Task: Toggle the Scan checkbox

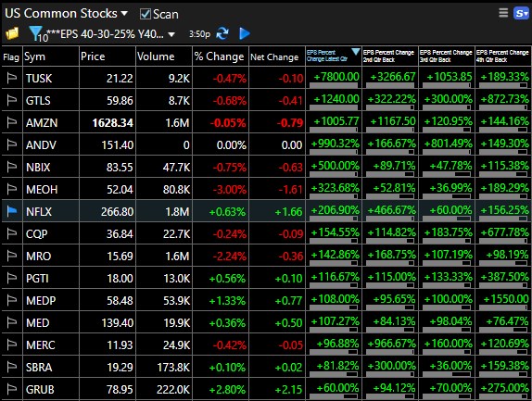Action: 145,14
